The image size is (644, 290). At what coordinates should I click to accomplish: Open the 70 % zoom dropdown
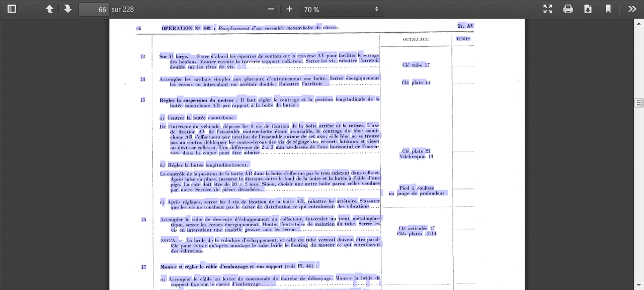pyautogui.click(x=341, y=9)
